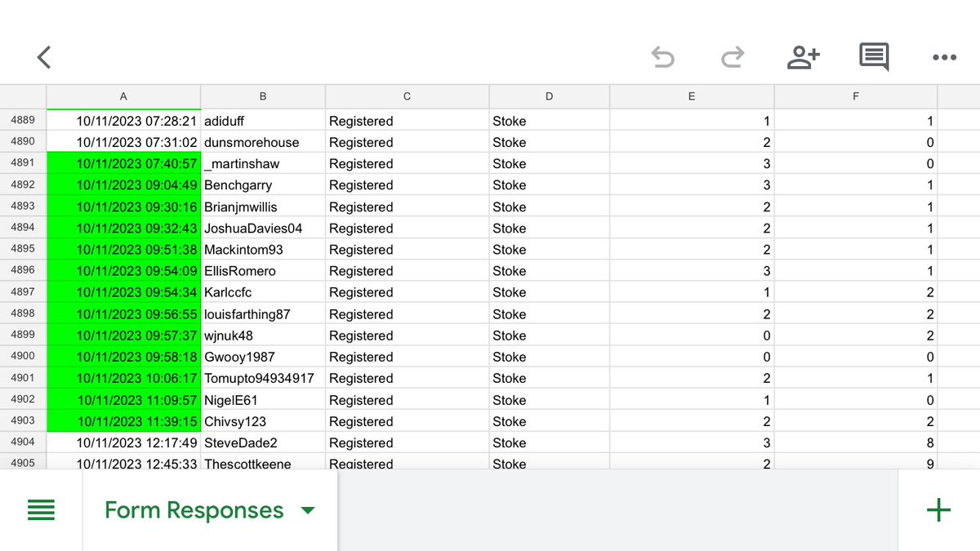Click Stoke cell in Karlccfc row
980x551 pixels.
[x=549, y=292]
